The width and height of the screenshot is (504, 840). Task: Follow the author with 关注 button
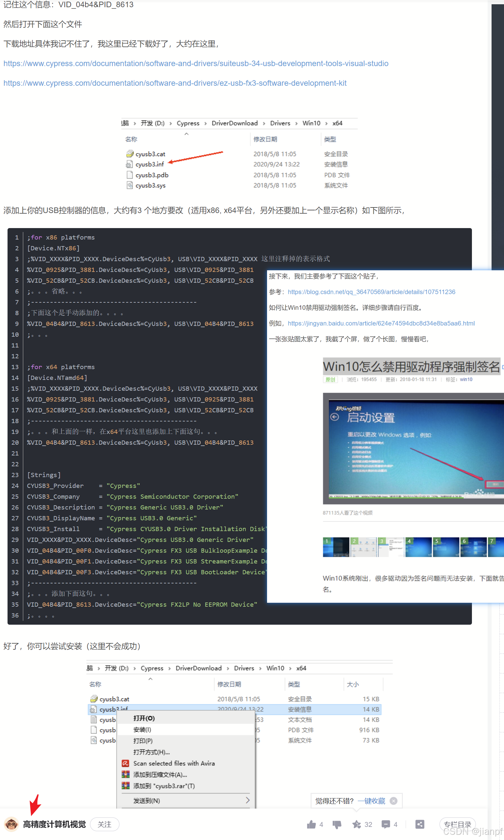(105, 824)
